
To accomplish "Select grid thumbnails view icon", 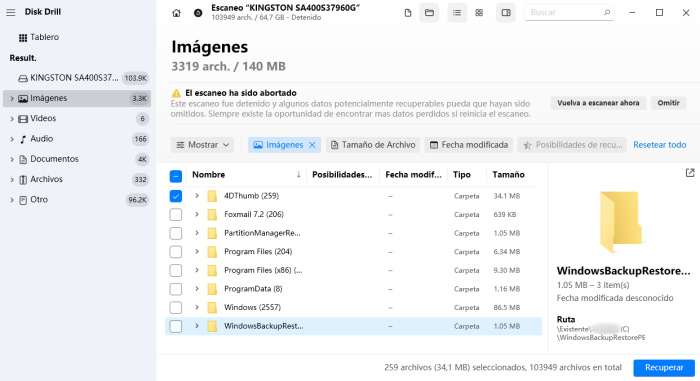I will tap(479, 13).
